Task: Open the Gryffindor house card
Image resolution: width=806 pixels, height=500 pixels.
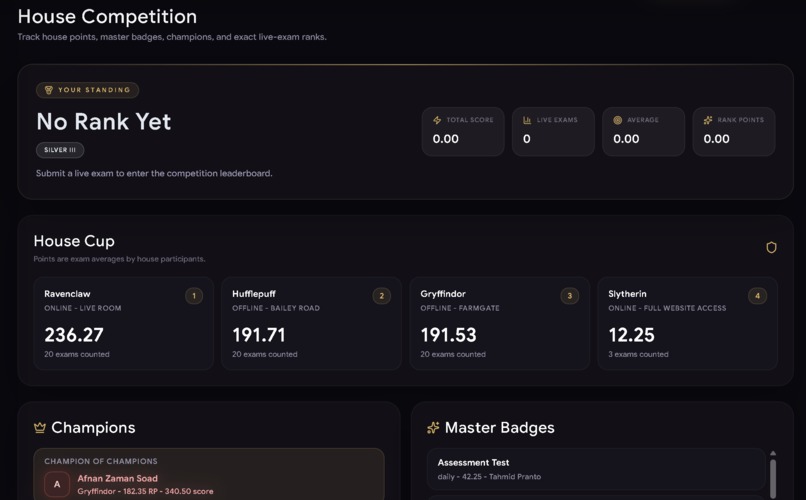Action: click(x=499, y=323)
